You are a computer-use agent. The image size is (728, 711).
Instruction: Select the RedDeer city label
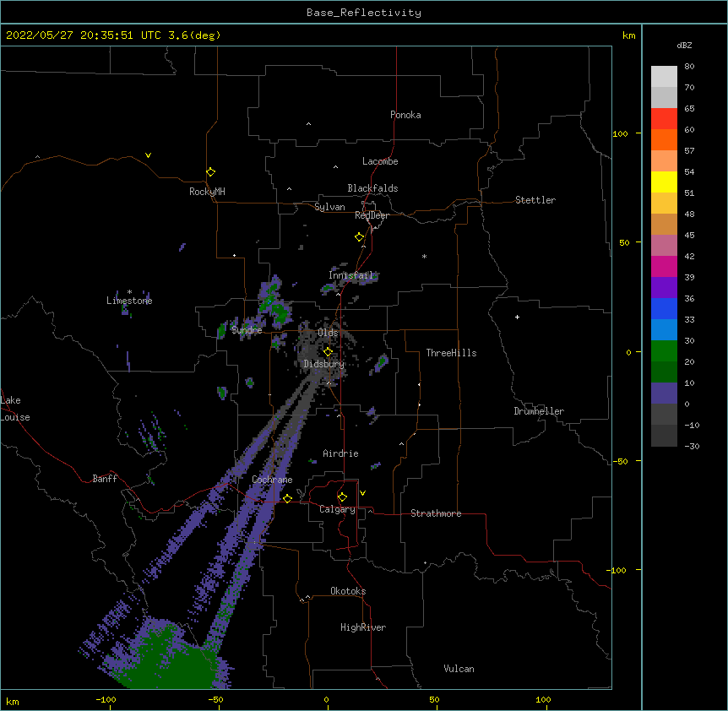click(372, 215)
